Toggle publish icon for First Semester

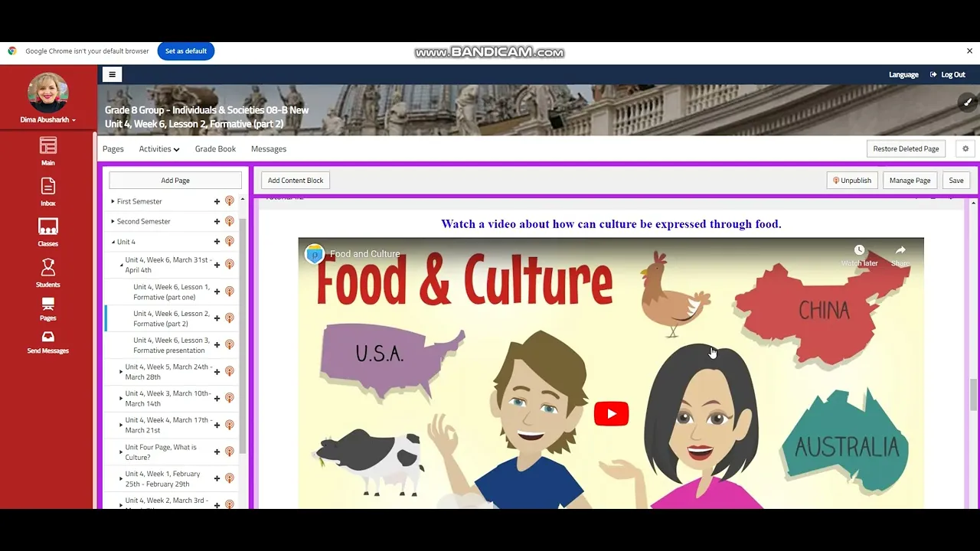tap(229, 201)
